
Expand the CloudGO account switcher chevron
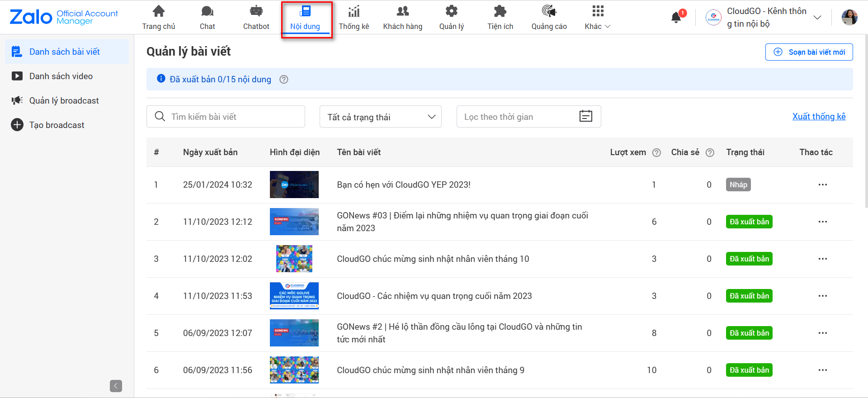pyautogui.click(x=817, y=18)
